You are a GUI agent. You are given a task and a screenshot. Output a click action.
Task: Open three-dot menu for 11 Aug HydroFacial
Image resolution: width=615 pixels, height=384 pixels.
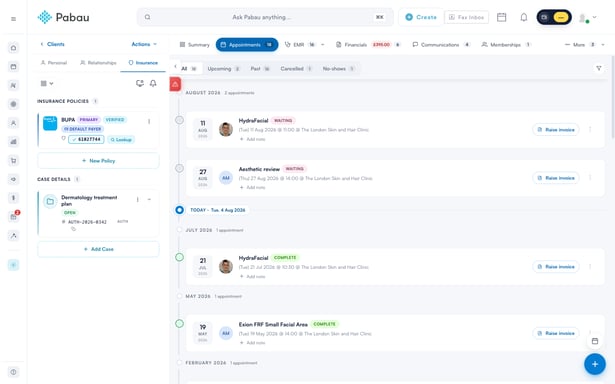[x=590, y=129]
